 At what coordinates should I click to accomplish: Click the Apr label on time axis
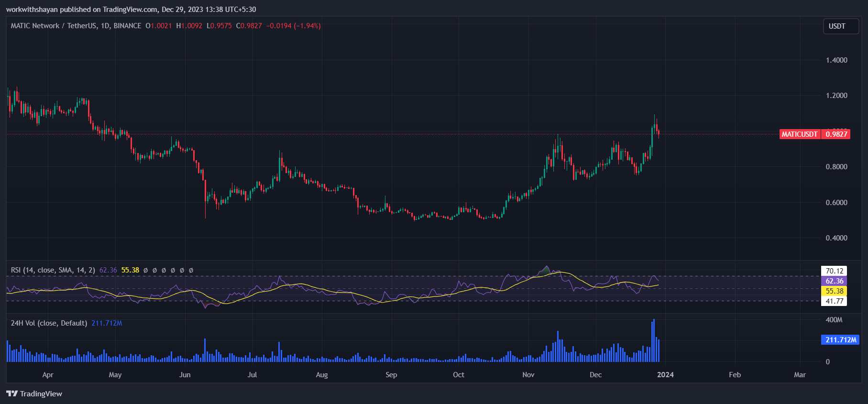pyautogui.click(x=48, y=375)
